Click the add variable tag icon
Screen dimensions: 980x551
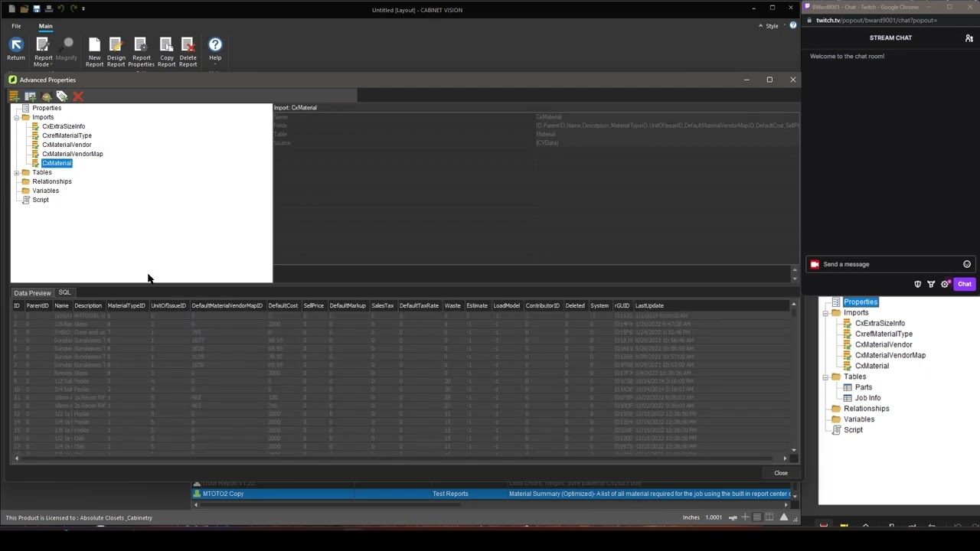tap(62, 96)
